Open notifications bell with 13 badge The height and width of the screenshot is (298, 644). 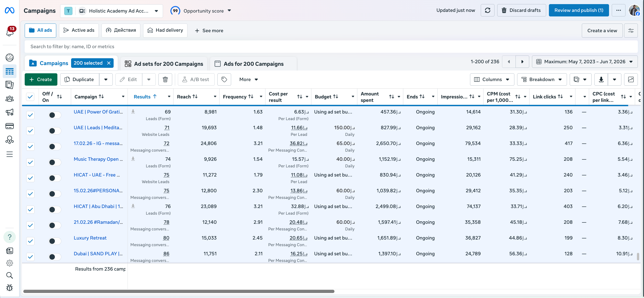click(10, 32)
